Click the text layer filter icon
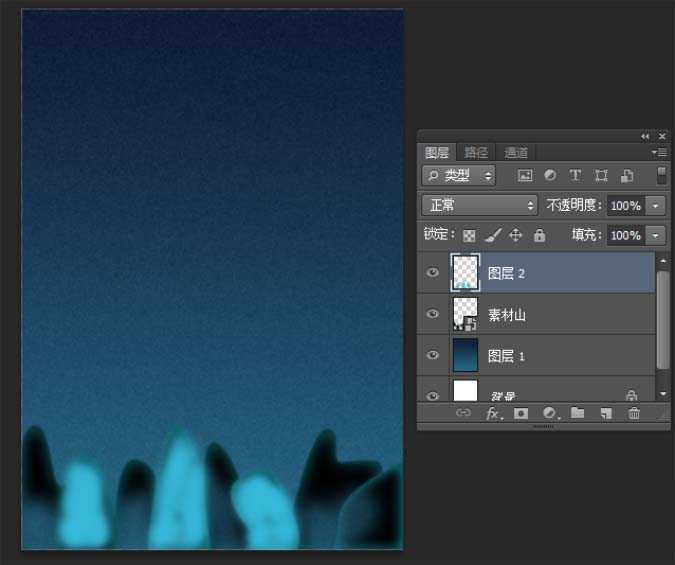 575,175
